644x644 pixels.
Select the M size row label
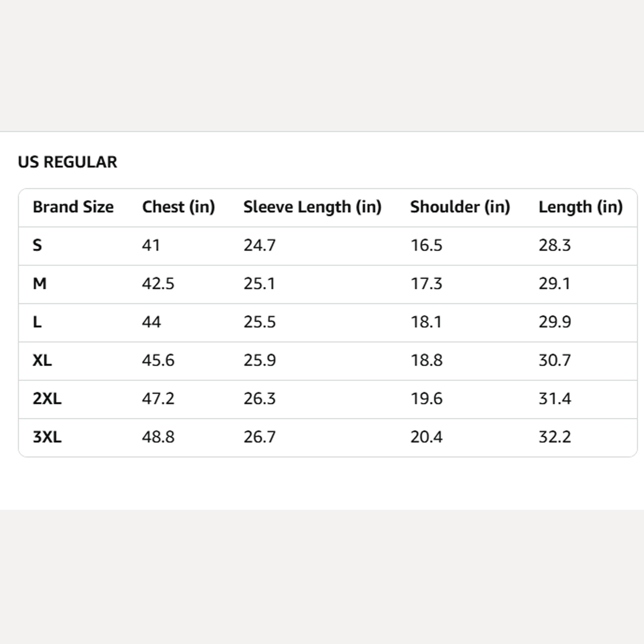coord(40,284)
